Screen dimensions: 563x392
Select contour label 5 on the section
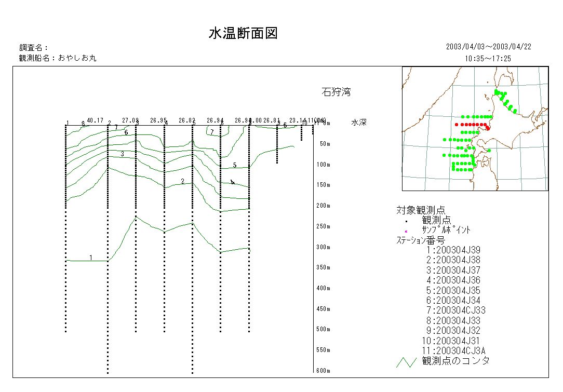tap(234, 165)
